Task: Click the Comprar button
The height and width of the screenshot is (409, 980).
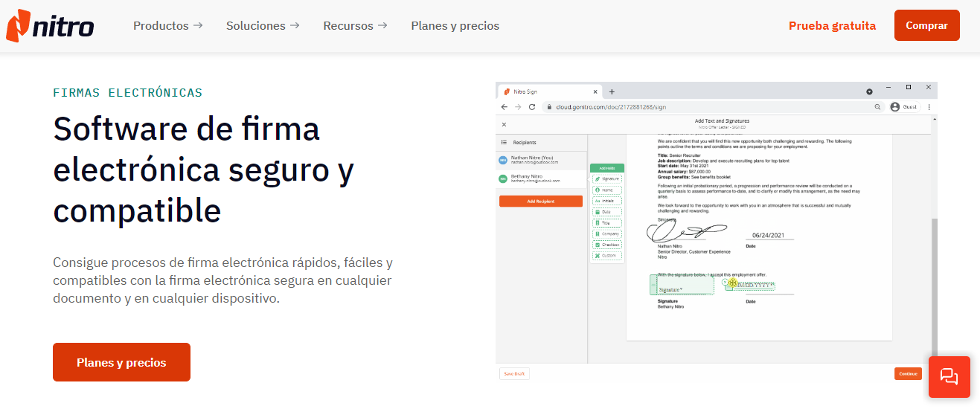Action: (x=926, y=25)
